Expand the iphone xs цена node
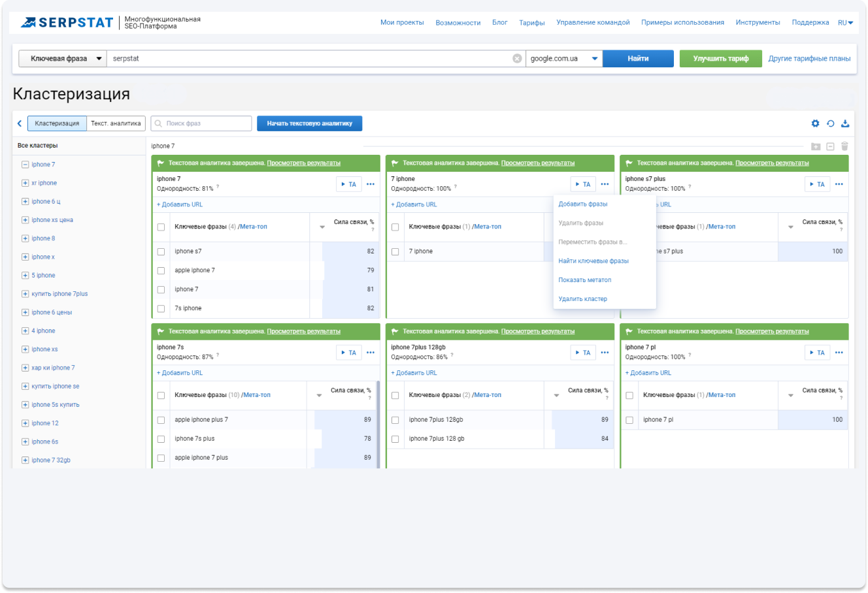Viewport: 868px width, 593px height. (x=25, y=220)
